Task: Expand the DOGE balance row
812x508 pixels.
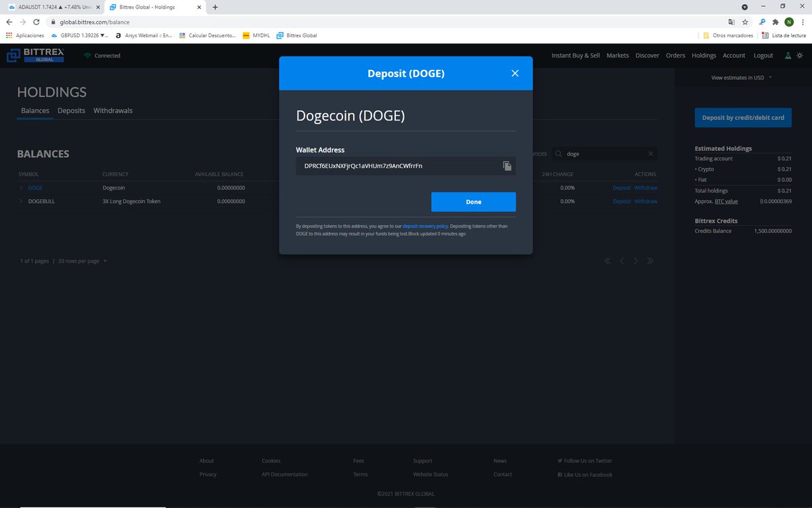Action: (x=21, y=188)
